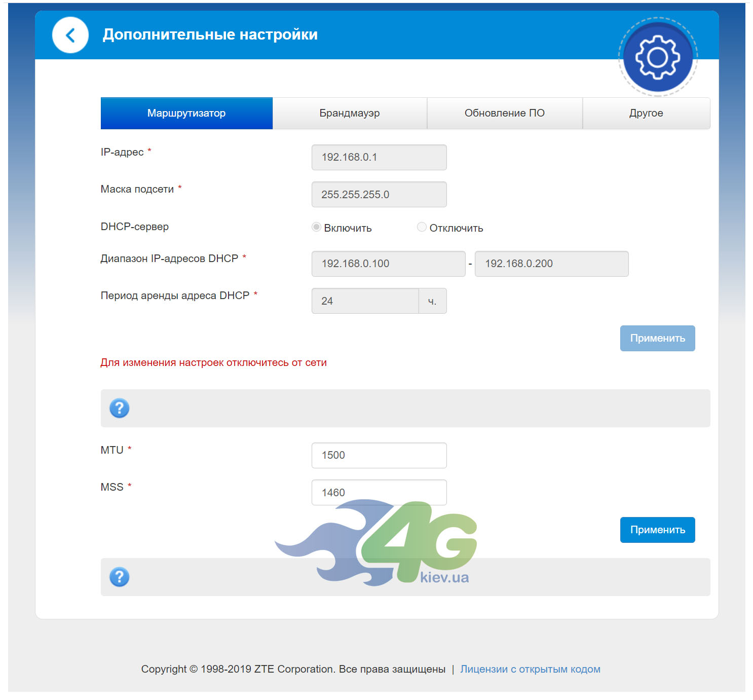Click the DHCP lease period field 24
753x700 pixels.
365,301
